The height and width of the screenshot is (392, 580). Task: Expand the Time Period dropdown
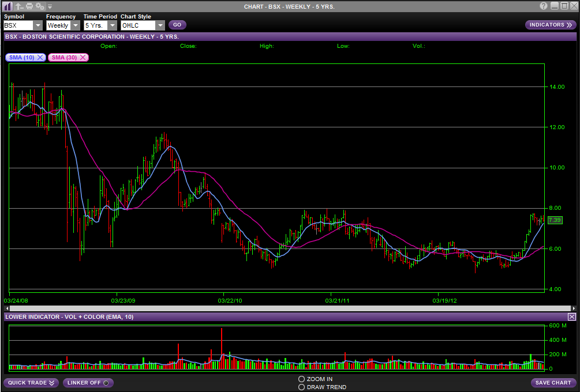pos(112,25)
